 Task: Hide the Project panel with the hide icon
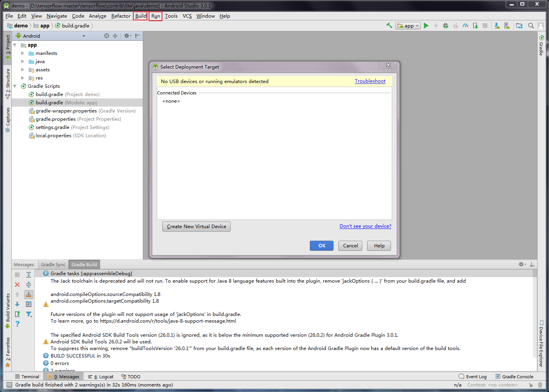[137, 36]
